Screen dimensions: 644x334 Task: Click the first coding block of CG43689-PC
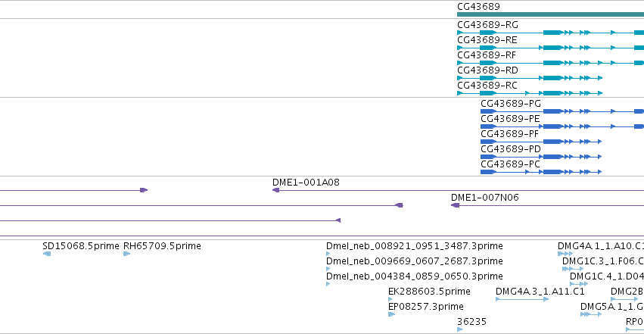tap(487, 172)
